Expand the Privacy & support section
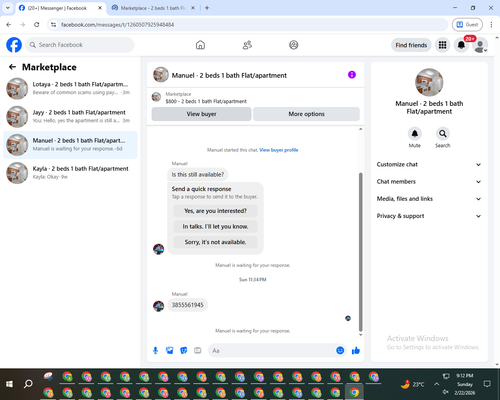The height and width of the screenshot is (400, 500). tap(429, 216)
